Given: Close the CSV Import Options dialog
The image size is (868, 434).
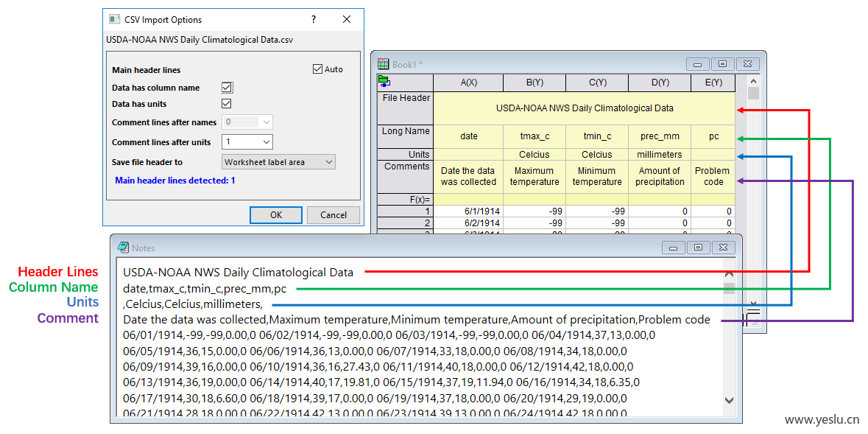Looking at the screenshot, I should click(x=347, y=19).
